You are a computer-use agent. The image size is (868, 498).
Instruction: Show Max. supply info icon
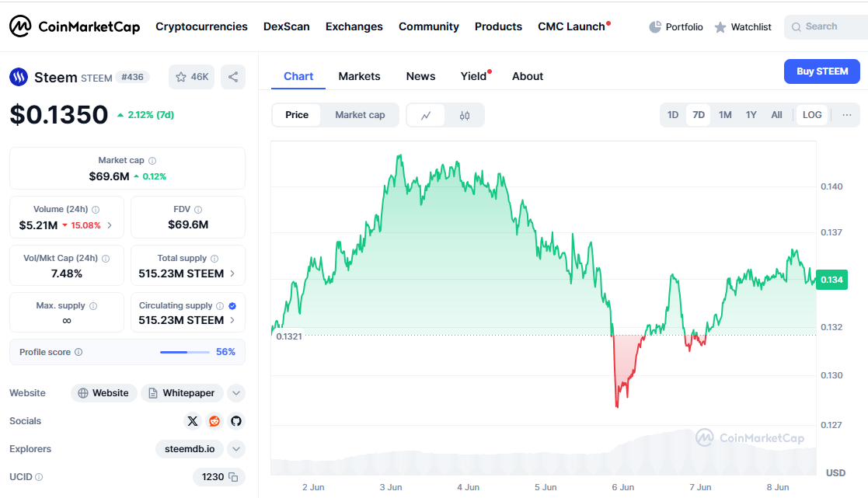93,306
